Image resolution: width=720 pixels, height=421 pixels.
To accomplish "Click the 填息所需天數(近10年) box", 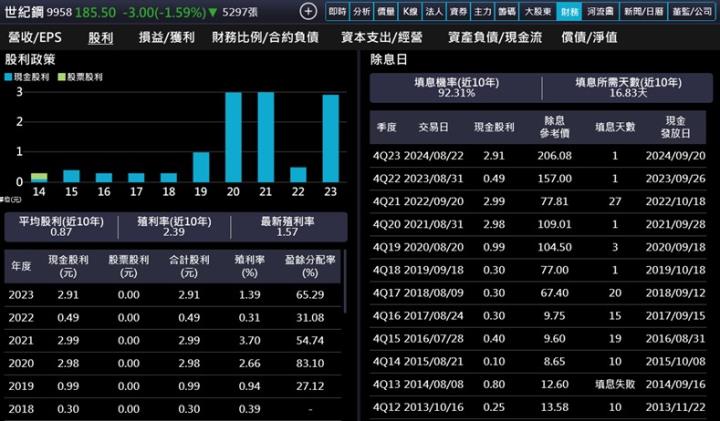I will [628, 88].
